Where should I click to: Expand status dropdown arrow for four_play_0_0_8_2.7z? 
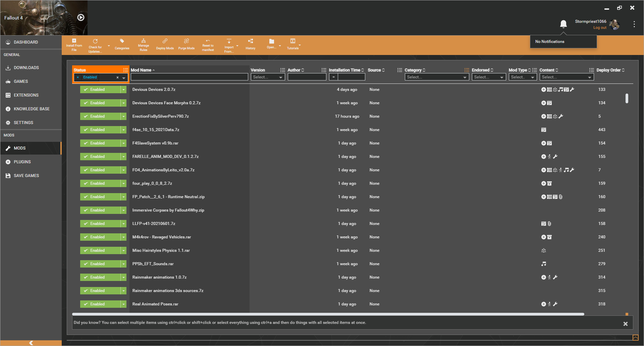coord(123,183)
